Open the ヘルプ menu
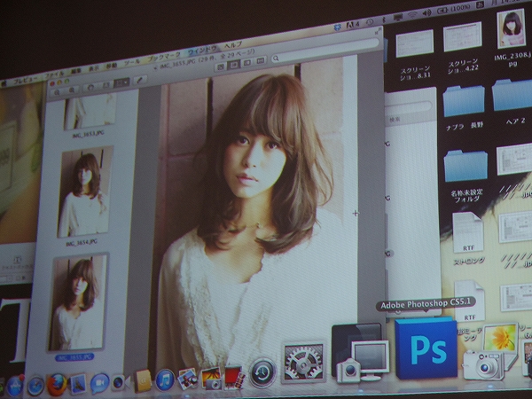532x399 pixels. [233, 45]
